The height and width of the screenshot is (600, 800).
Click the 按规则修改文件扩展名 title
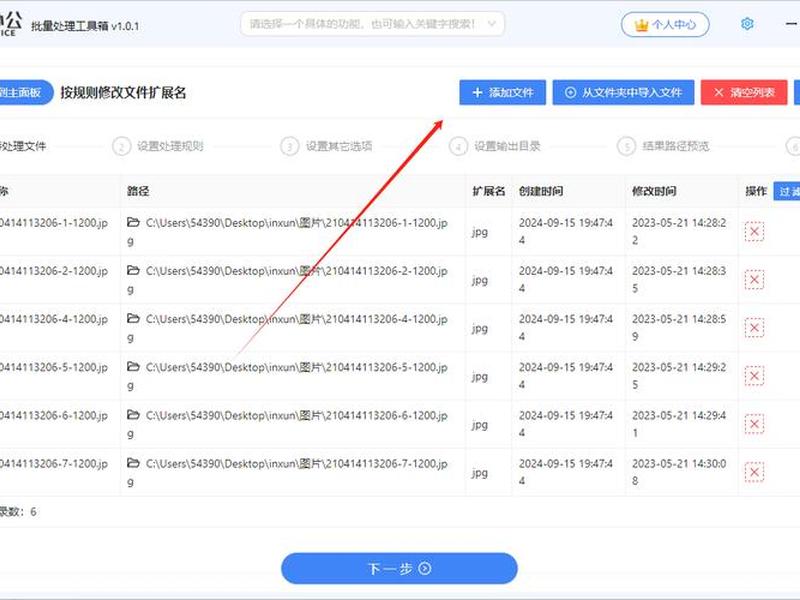pos(123,92)
